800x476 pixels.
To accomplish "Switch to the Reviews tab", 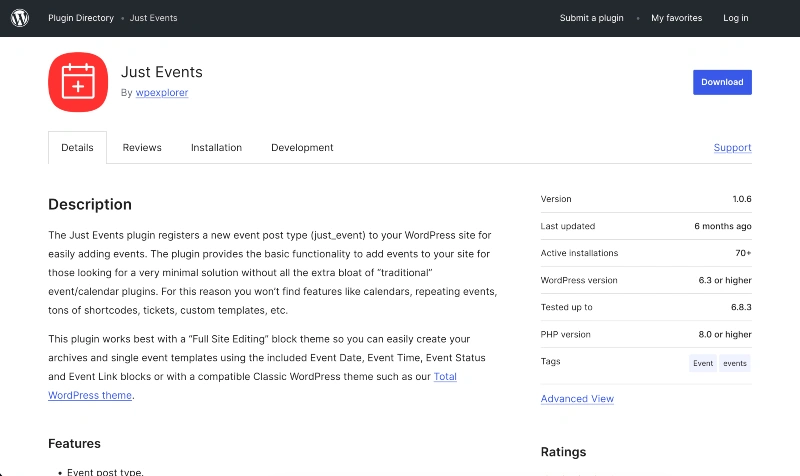I will pyautogui.click(x=142, y=147).
